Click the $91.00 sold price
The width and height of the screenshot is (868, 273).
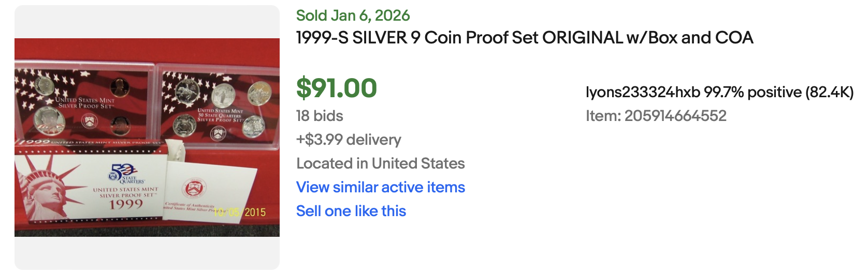click(x=336, y=88)
